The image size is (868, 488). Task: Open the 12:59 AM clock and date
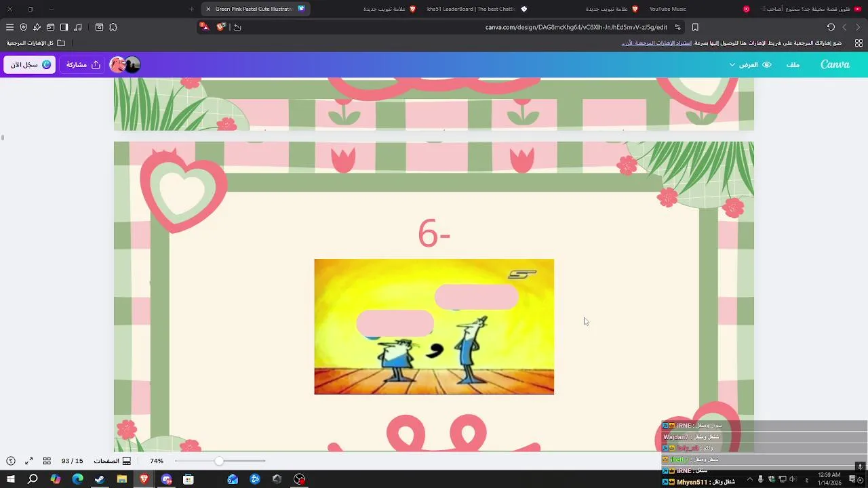pos(829,479)
